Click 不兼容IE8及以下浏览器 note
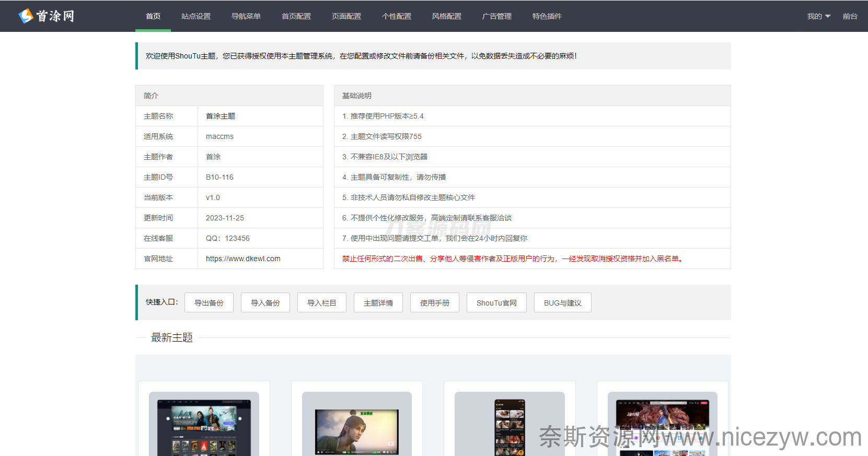 (385, 157)
